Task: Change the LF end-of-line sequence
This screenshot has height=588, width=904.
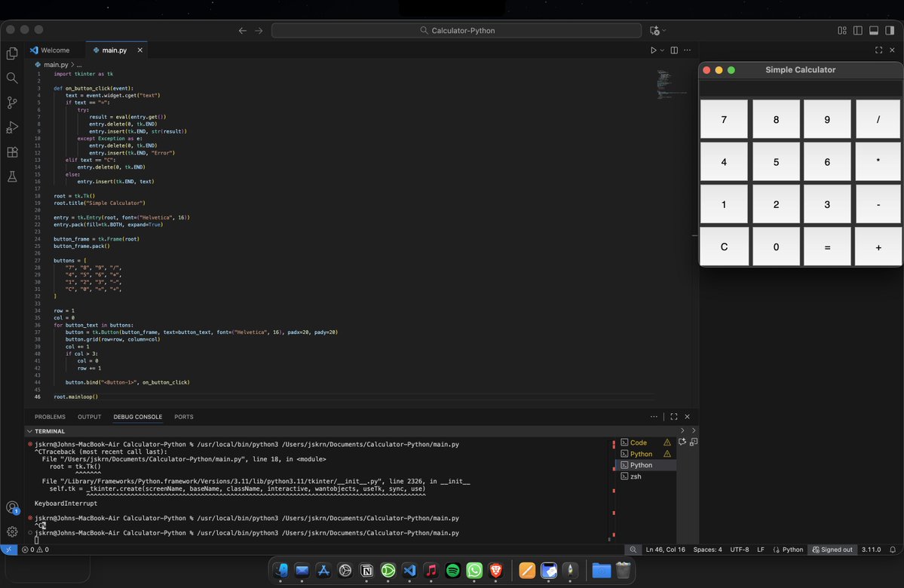Action: pos(761,550)
